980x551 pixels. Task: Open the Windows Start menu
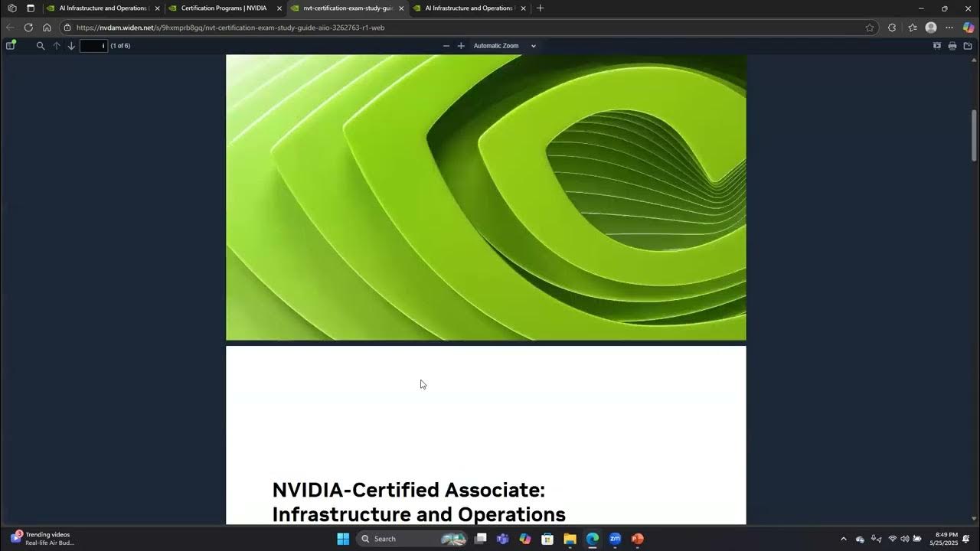[343, 539]
